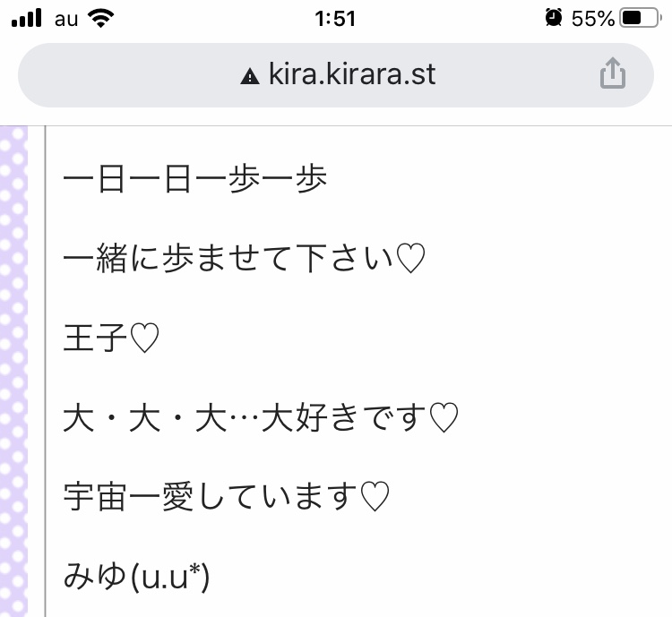Tap the kira.kirara.st URL in address bar
672x617 pixels.
point(352,74)
